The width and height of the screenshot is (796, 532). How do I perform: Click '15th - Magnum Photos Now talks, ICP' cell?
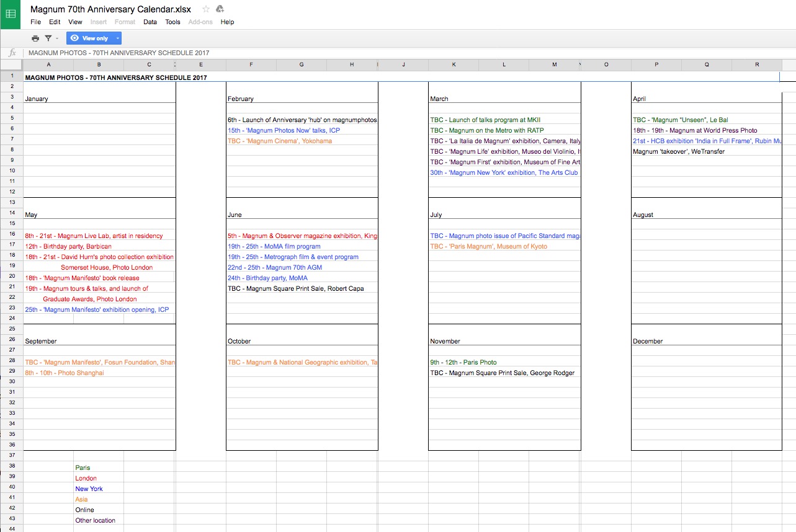(x=284, y=130)
